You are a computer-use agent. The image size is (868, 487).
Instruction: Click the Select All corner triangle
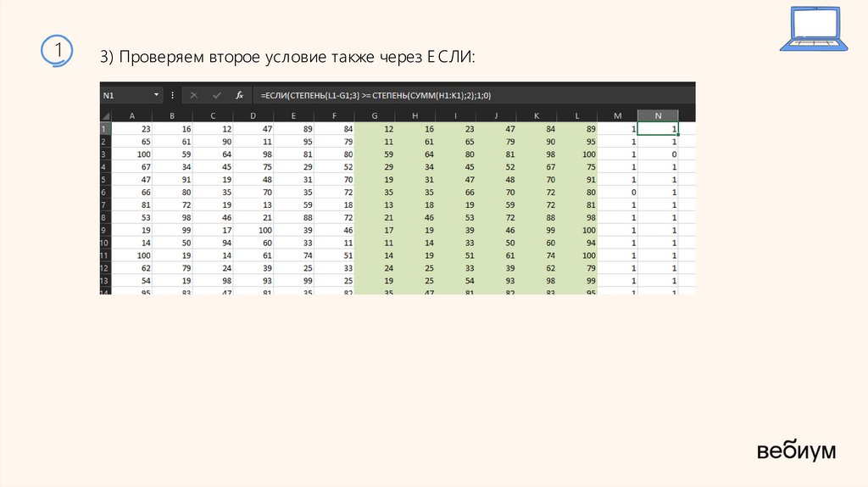coord(106,115)
